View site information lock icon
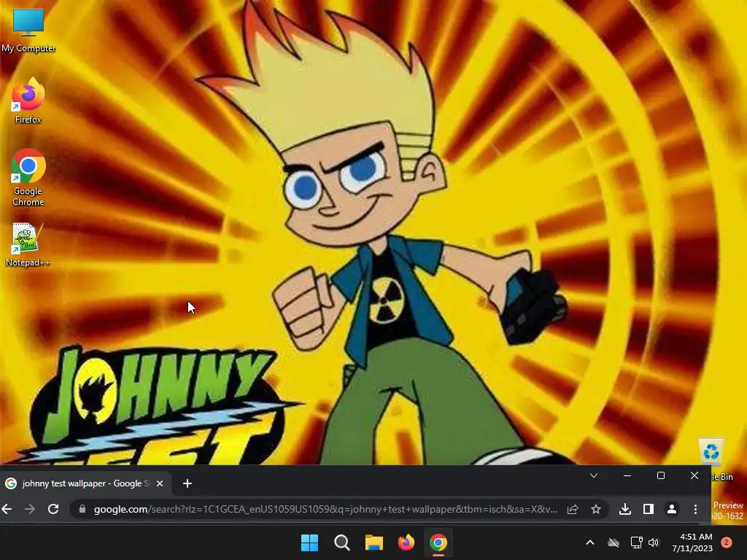 (82, 509)
